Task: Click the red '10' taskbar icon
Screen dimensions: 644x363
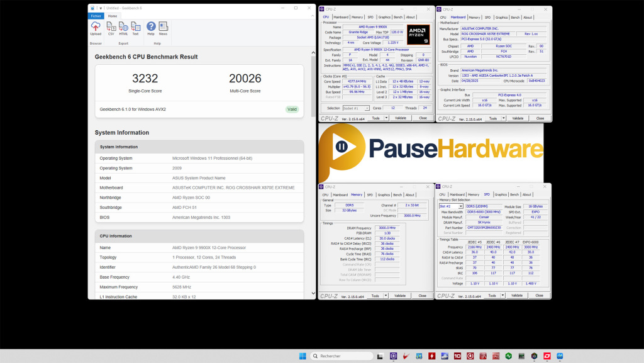Action: pos(457,356)
